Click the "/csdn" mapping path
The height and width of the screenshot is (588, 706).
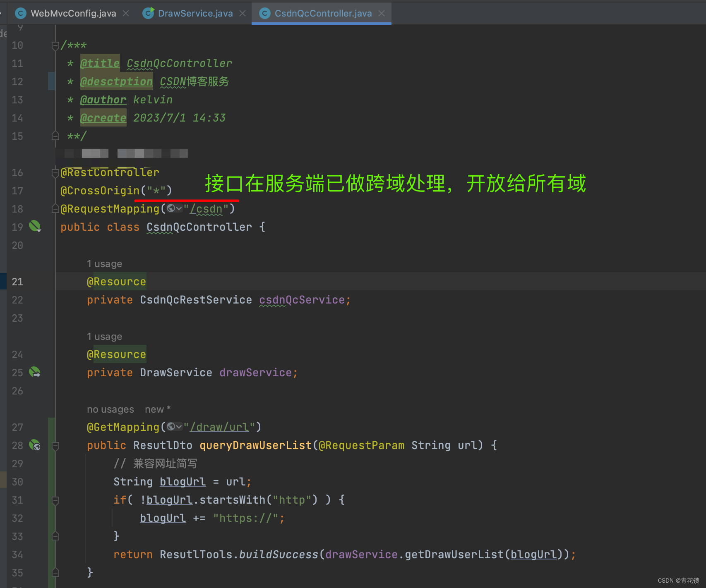206,209
